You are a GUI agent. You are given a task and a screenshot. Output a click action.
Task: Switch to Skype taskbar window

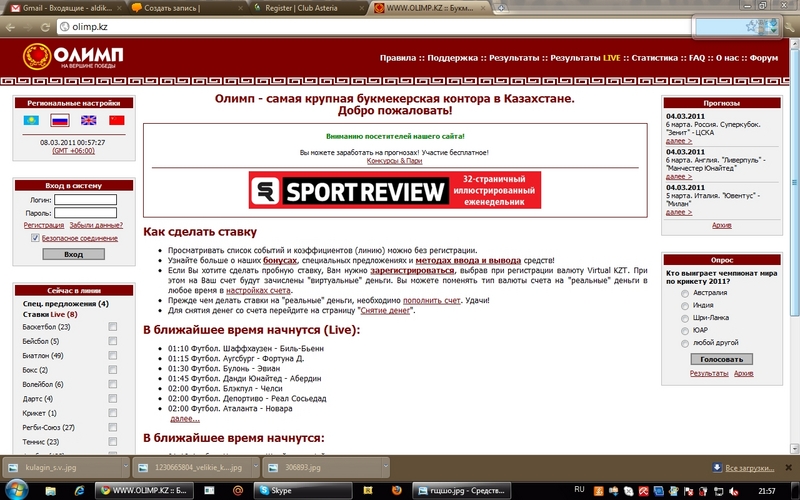304,491
